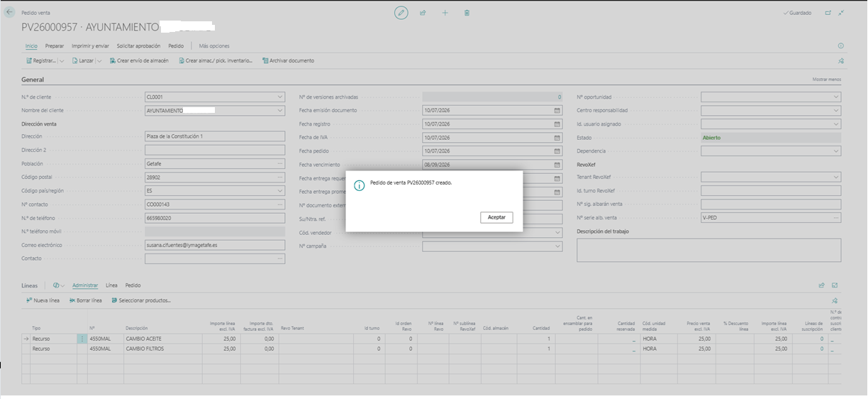The image size is (868, 399).
Task: Click the edit pencil icon
Action: 401,13
